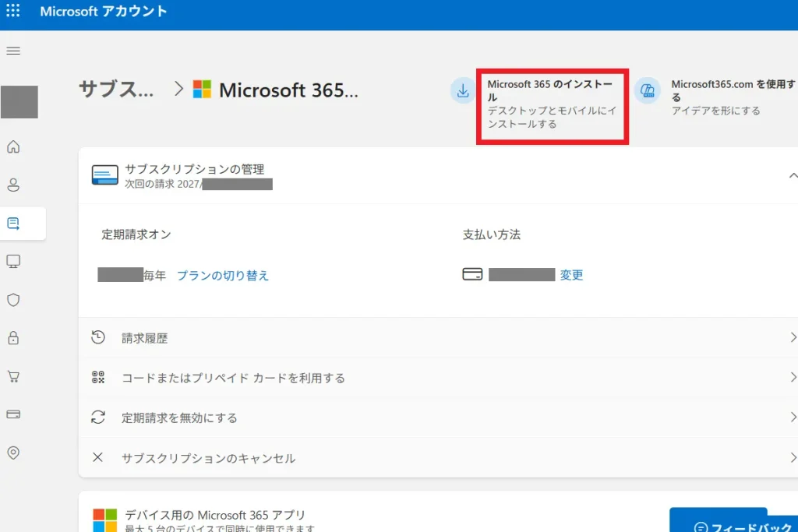Image resolution: width=798 pixels, height=532 pixels.
Task: Click the QR code icon for prepaid card
Action: (97, 377)
